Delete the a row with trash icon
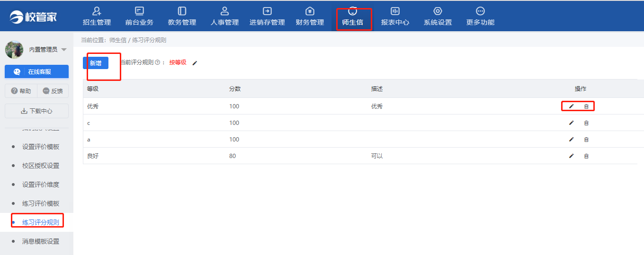This screenshot has height=255, width=644. click(586, 140)
